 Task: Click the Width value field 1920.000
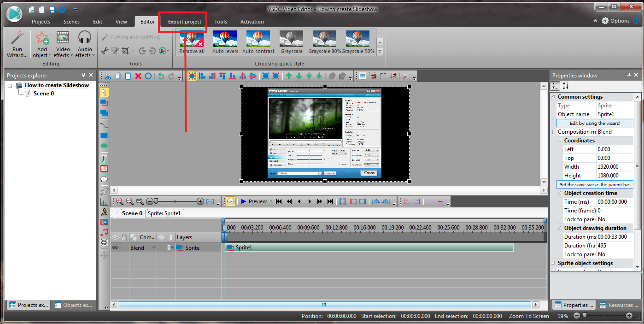click(615, 167)
